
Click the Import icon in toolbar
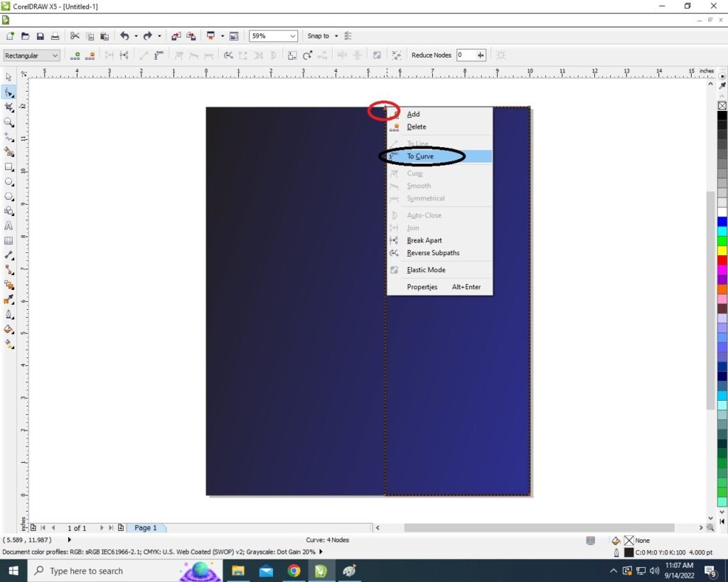(176, 36)
